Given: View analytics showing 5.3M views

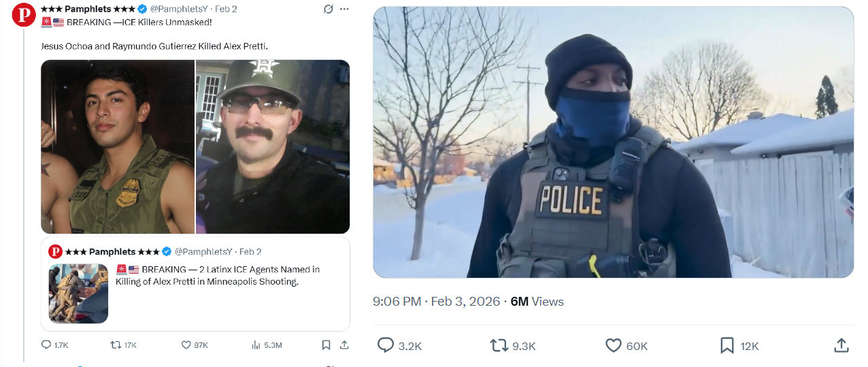Looking at the screenshot, I should [x=256, y=345].
